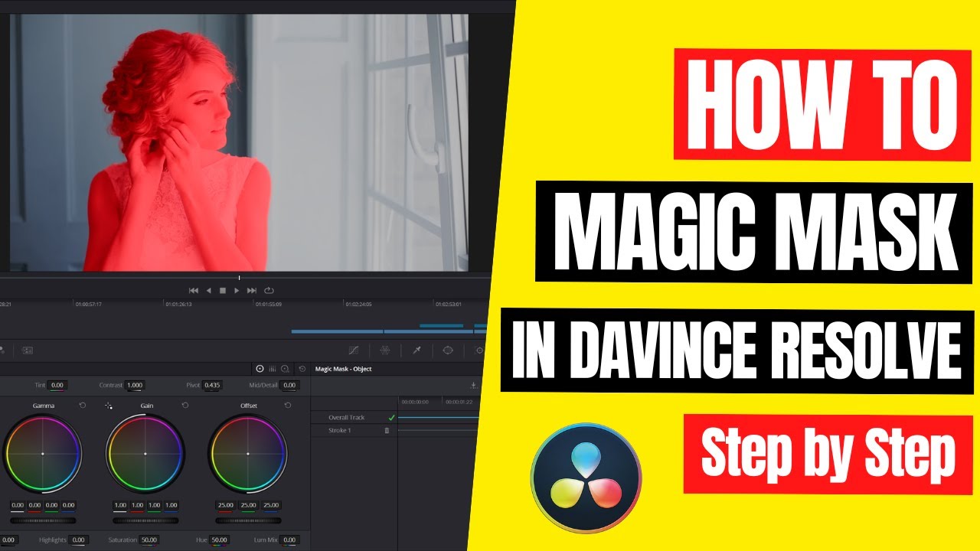Click the Lum Mix value field
980x551 pixels.
(x=289, y=540)
